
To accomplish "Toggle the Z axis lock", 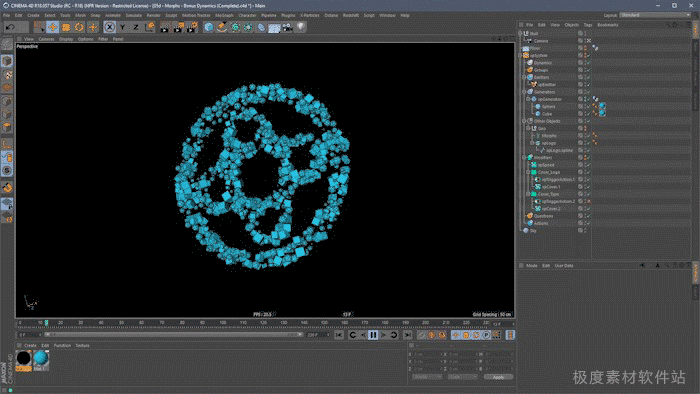I will [x=136, y=27].
